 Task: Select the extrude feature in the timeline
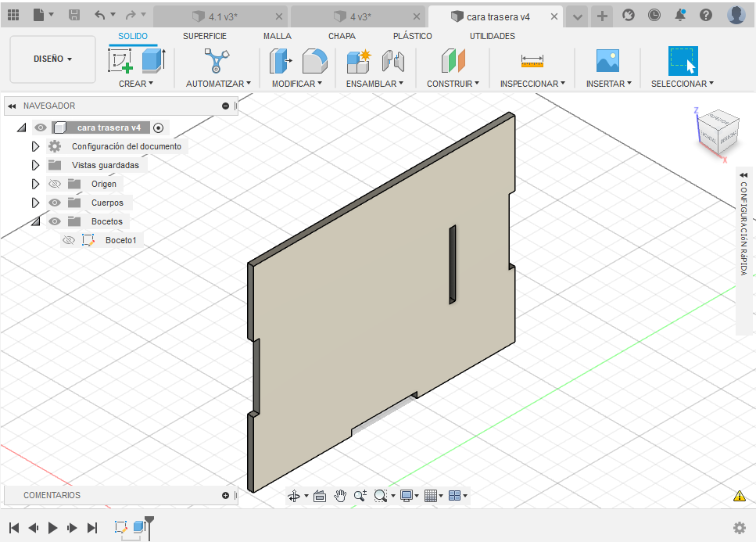click(x=139, y=526)
